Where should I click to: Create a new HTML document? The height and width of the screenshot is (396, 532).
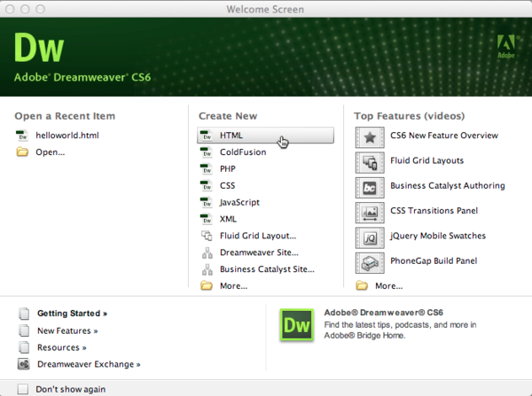click(231, 136)
